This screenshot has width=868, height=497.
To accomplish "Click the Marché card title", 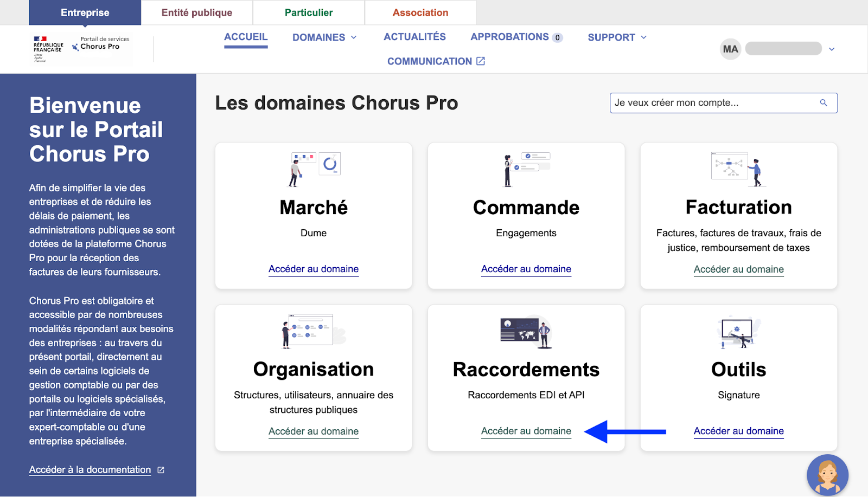I will coord(314,208).
